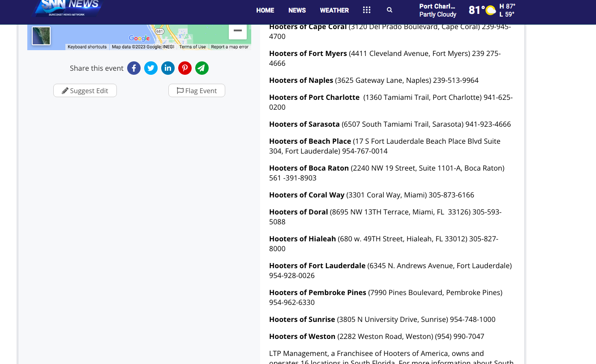Share event on Pinterest

(x=185, y=68)
